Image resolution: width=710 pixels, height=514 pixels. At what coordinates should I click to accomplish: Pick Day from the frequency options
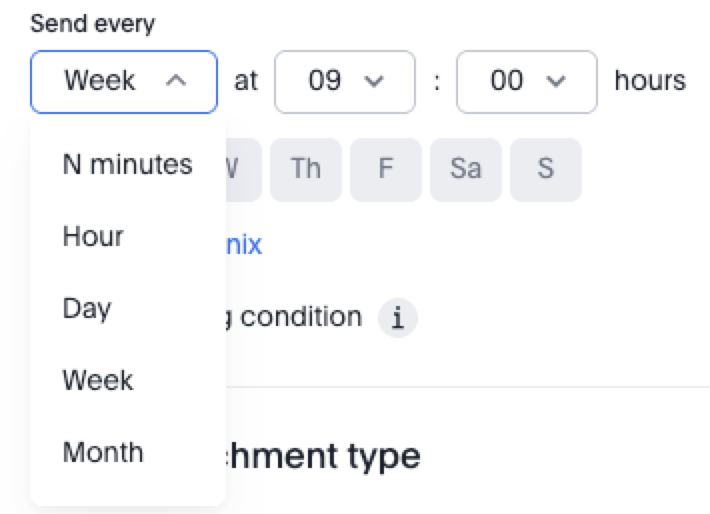pyautogui.click(x=86, y=309)
